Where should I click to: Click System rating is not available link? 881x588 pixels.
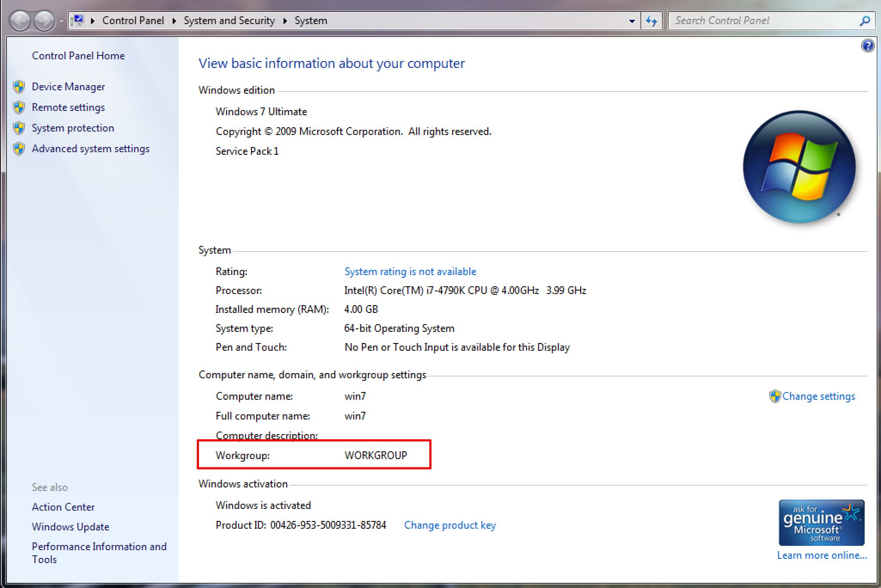tap(410, 272)
